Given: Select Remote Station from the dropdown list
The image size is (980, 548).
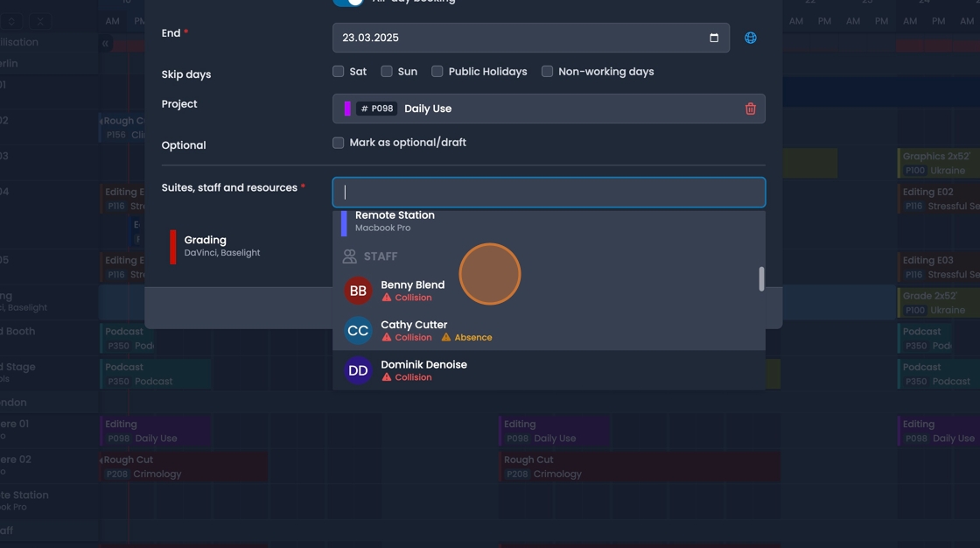Looking at the screenshot, I should tap(395, 221).
